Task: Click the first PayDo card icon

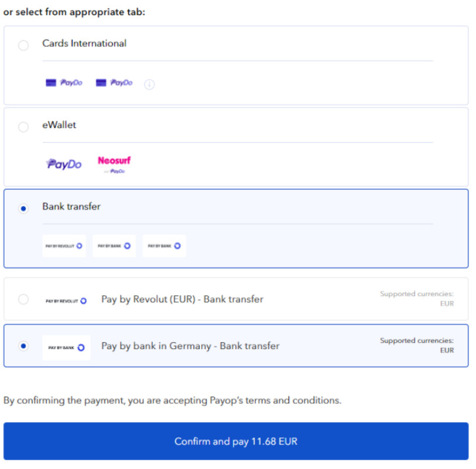Action: click(x=64, y=82)
